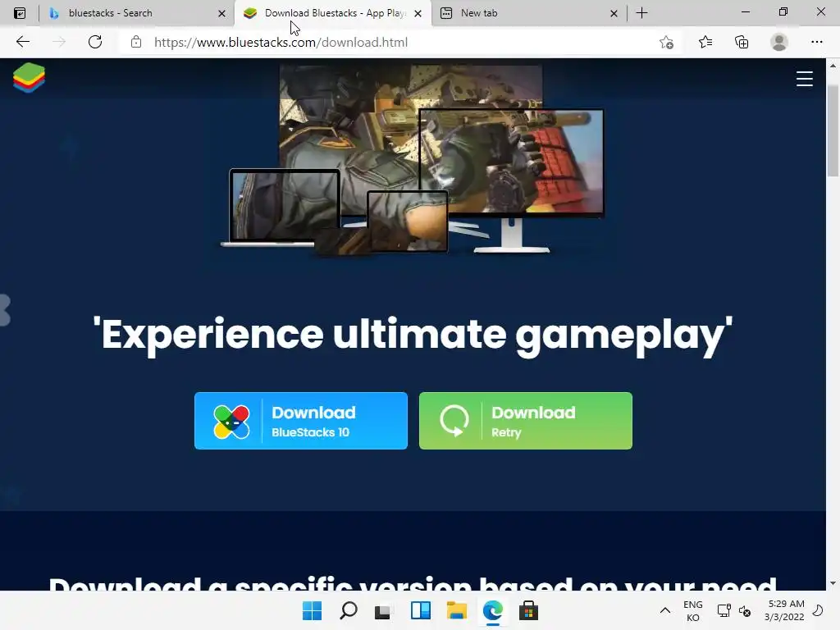View site information lock icon
This screenshot has height=630, width=840.
[136, 42]
